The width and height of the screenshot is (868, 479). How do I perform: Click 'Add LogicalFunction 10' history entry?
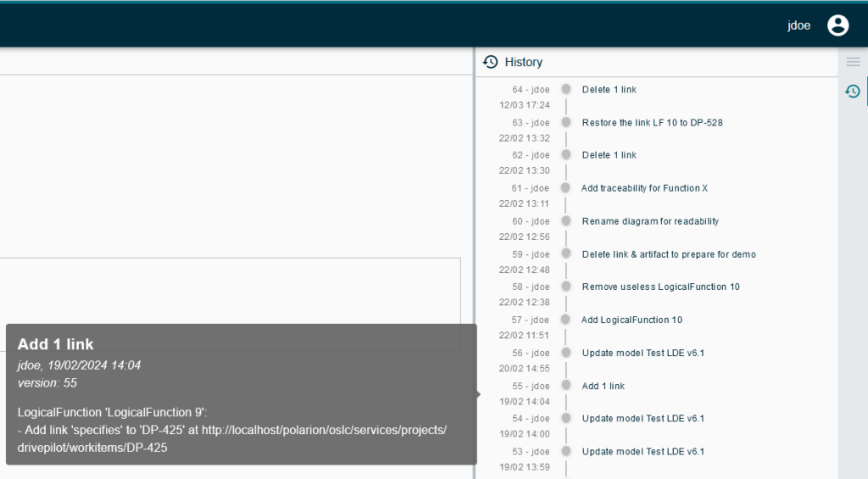pos(632,320)
